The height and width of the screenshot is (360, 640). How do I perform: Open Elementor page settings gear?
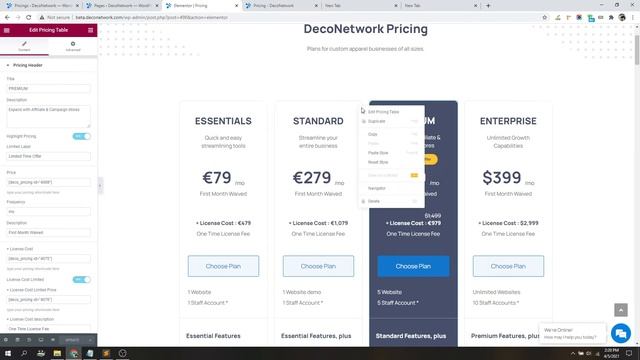pyautogui.click(x=6, y=340)
